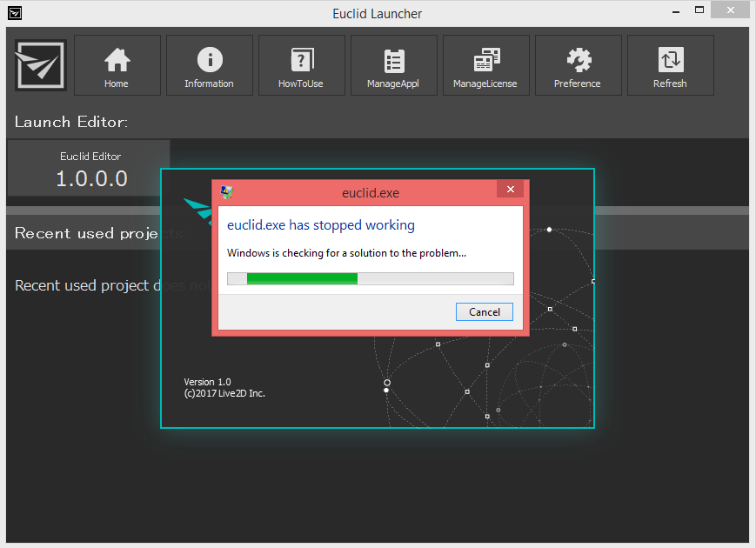Screen dimensions: 756x548
Task: Open the ManageLicense toolbar button
Action: click(x=486, y=65)
